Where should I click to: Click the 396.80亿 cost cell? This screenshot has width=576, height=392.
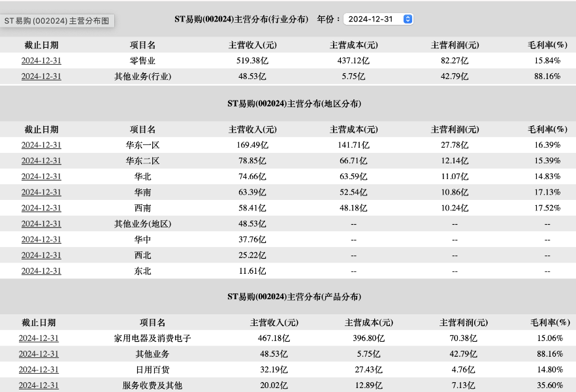pos(369,338)
